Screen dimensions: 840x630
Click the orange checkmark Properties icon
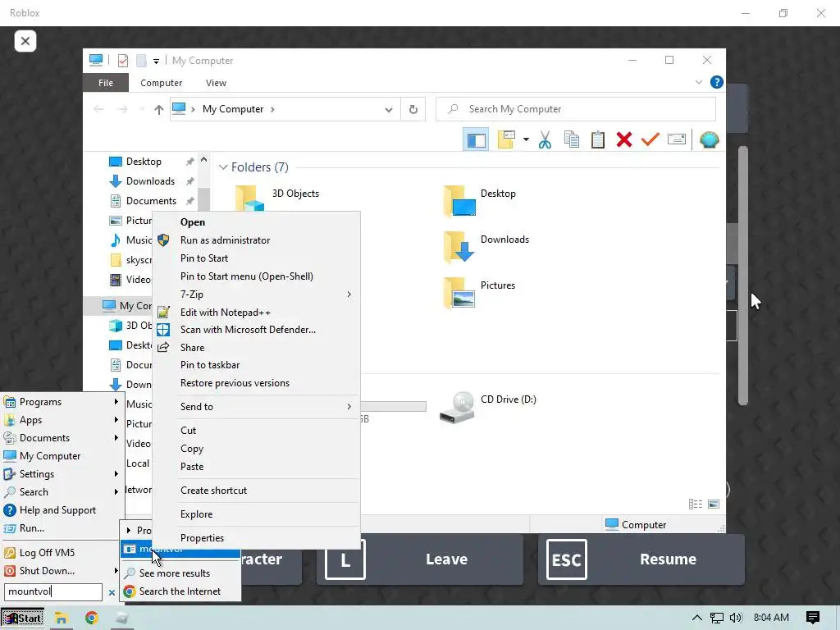(x=651, y=139)
